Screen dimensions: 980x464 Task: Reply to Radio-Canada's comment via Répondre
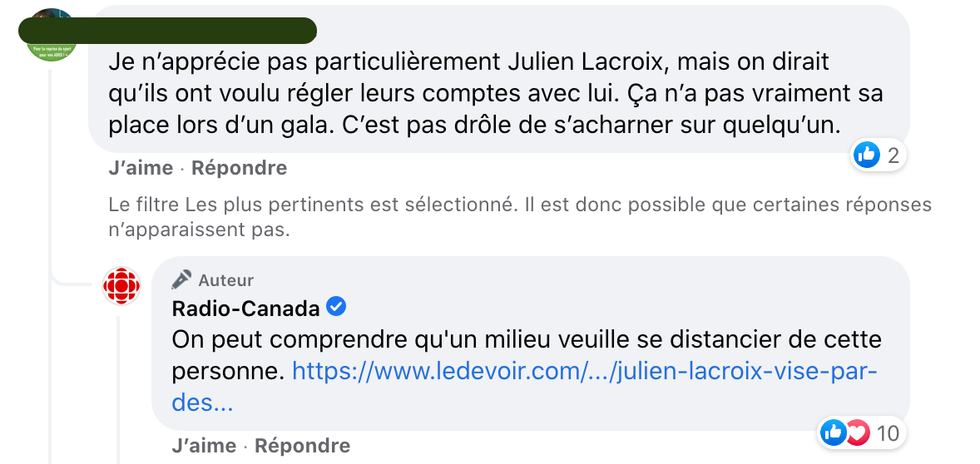(x=302, y=445)
